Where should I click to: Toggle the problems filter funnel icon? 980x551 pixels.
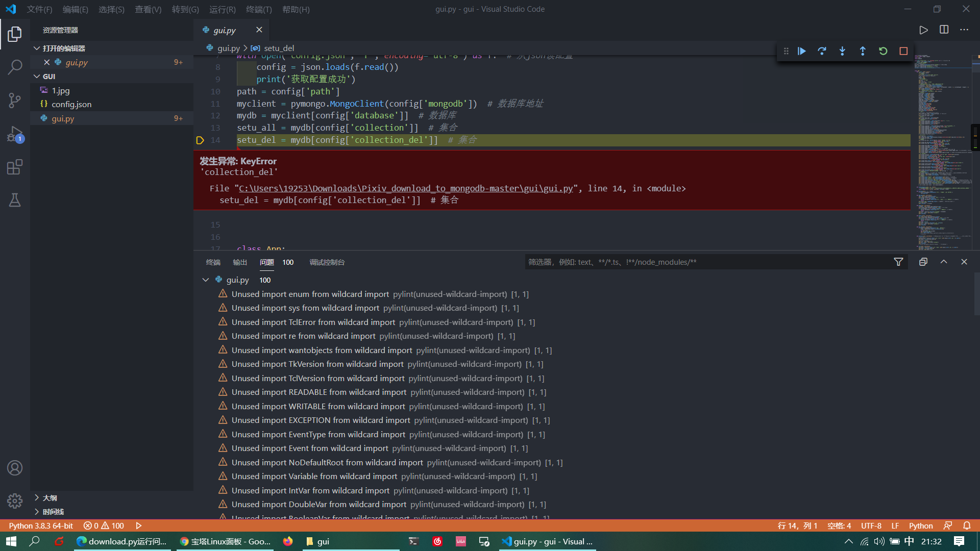coord(898,262)
